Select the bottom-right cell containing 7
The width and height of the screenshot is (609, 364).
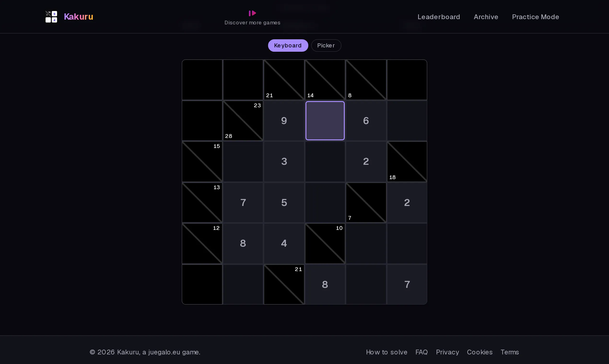click(x=407, y=284)
